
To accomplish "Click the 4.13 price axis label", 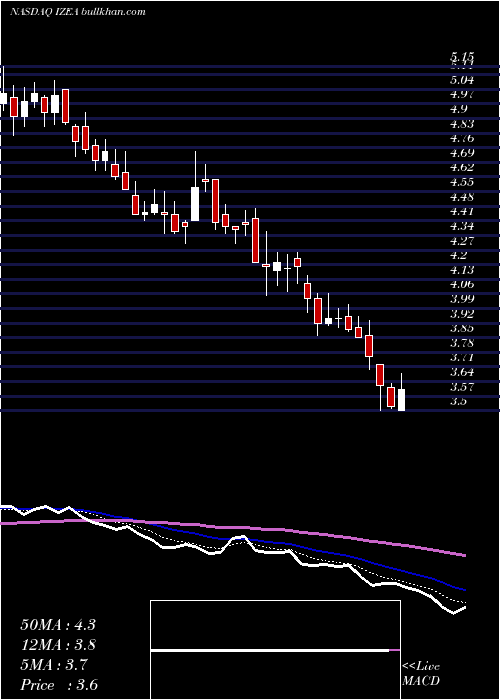I will [x=462, y=270].
